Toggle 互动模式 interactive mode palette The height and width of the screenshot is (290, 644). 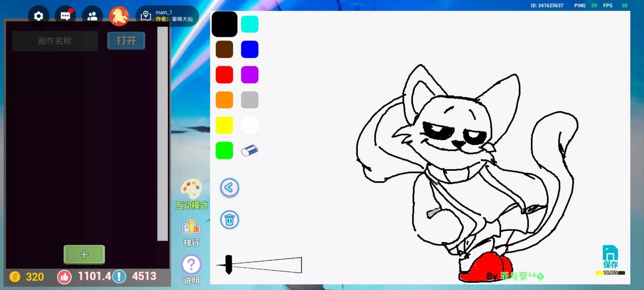click(192, 189)
